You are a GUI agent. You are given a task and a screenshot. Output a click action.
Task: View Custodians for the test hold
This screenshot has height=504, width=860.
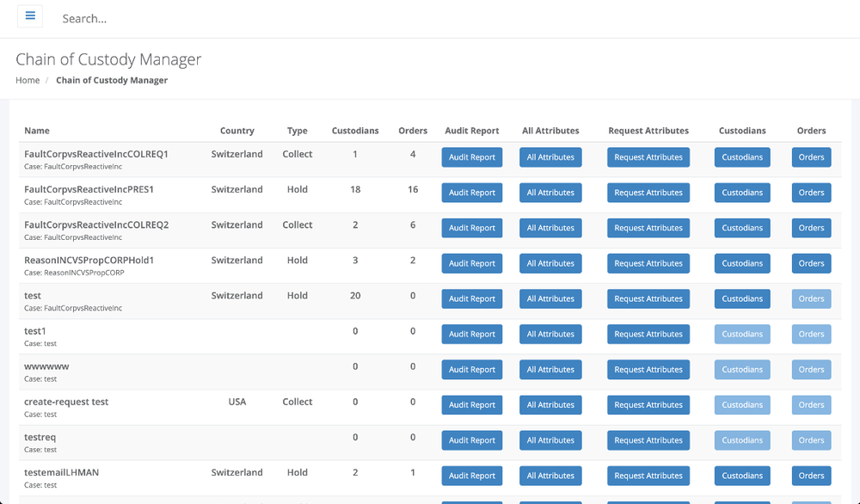click(741, 298)
